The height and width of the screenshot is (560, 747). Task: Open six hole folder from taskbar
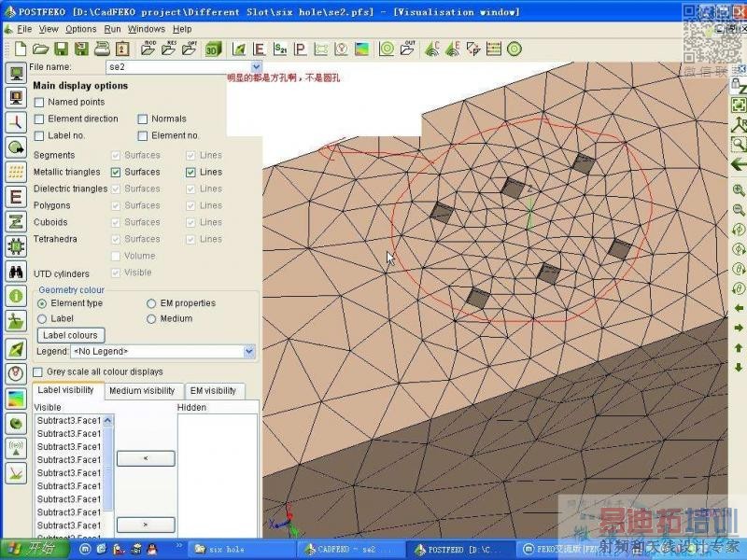[x=243, y=549]
